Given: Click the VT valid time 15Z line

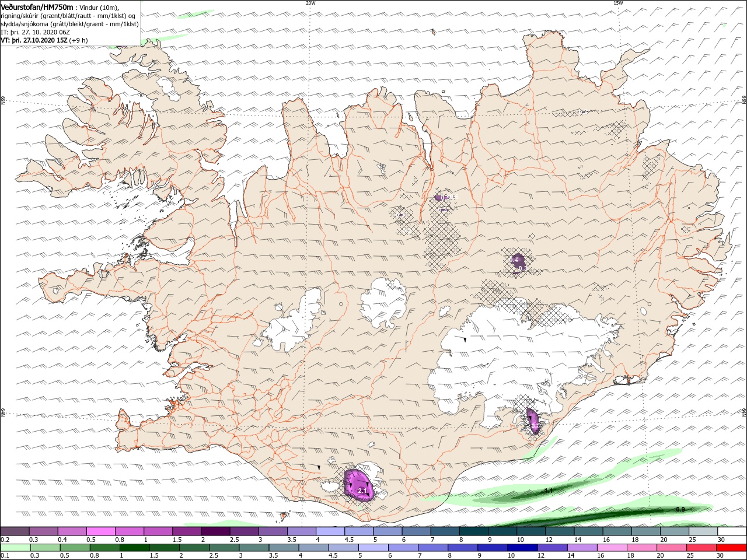Looking at the screenshot, I should (x=34, y=40).
